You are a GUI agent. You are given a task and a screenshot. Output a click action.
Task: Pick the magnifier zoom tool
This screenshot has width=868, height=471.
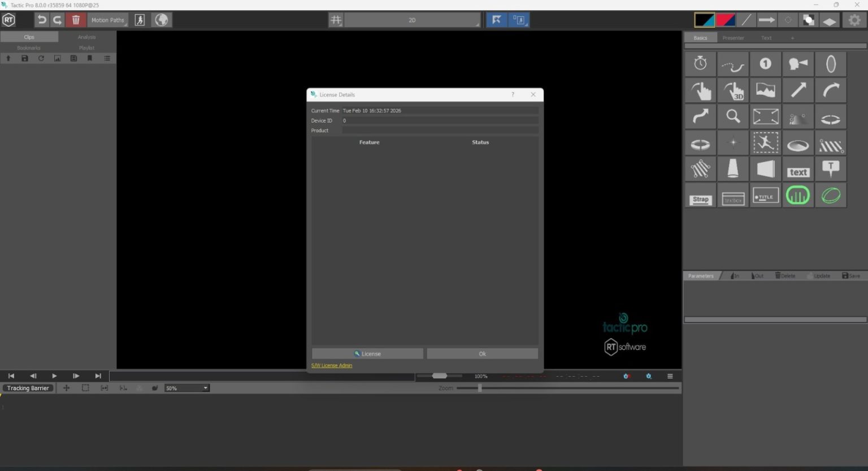click(x=733, y=117)
